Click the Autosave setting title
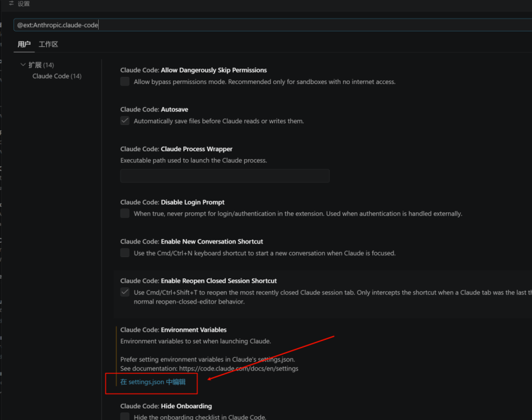532x420 pixels. coord(154,110)
